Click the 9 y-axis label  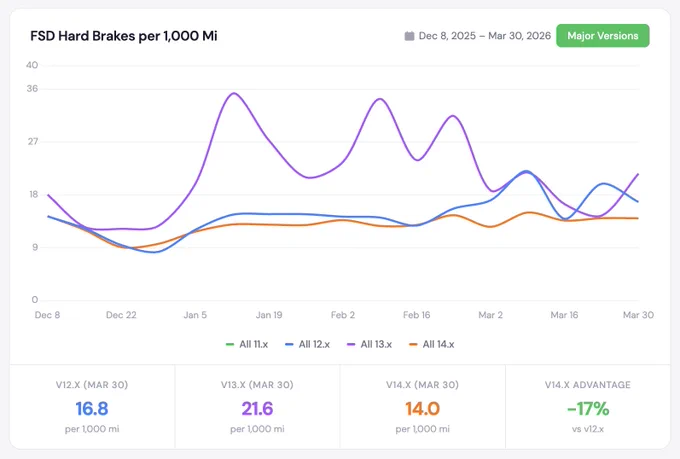[35, 247]
